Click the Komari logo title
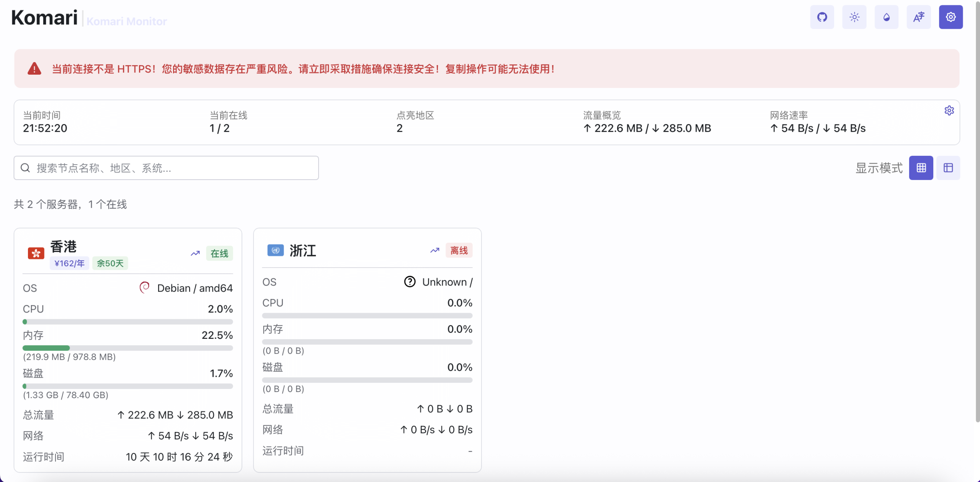The image size is (980, 482). (x=44, y=18)
